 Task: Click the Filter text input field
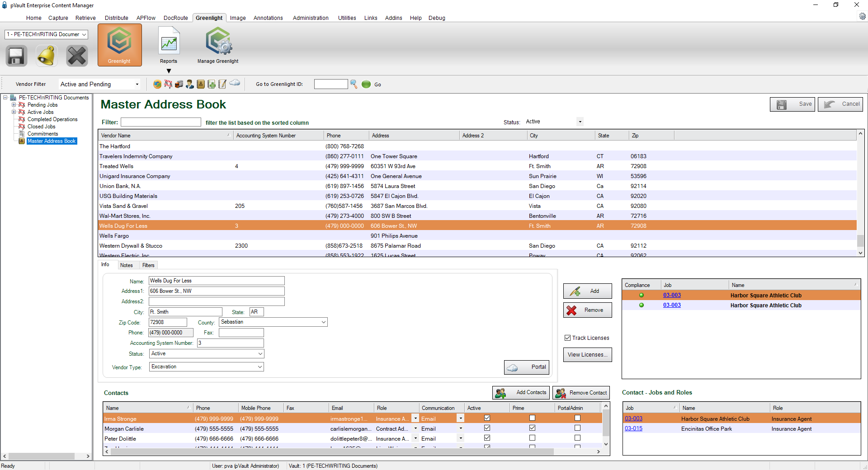click(161, 122)
